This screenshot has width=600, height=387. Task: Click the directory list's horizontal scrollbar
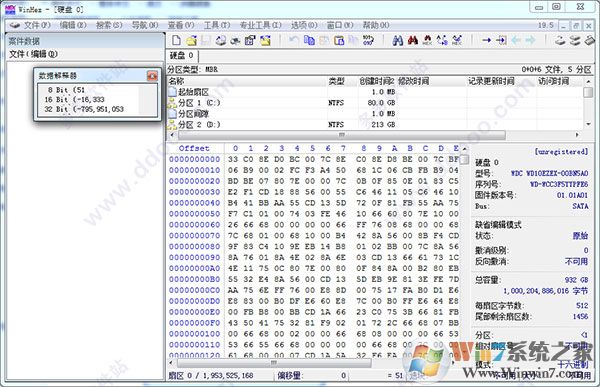341,135
